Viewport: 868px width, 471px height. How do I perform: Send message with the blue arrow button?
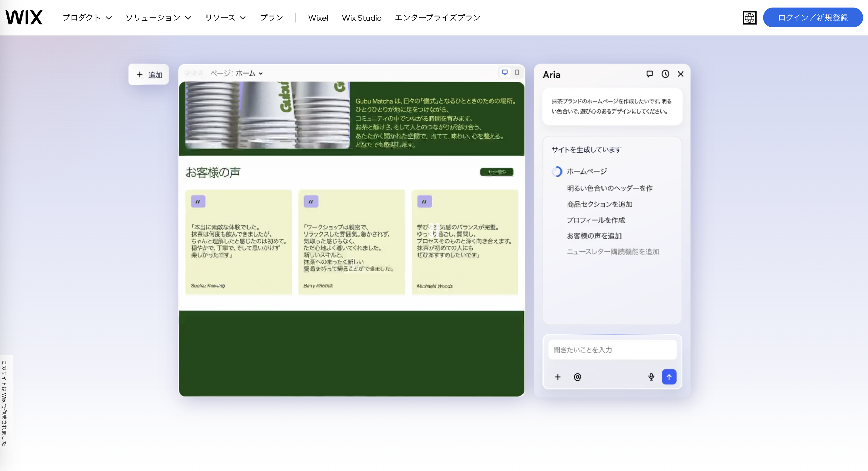pos(669,377)
